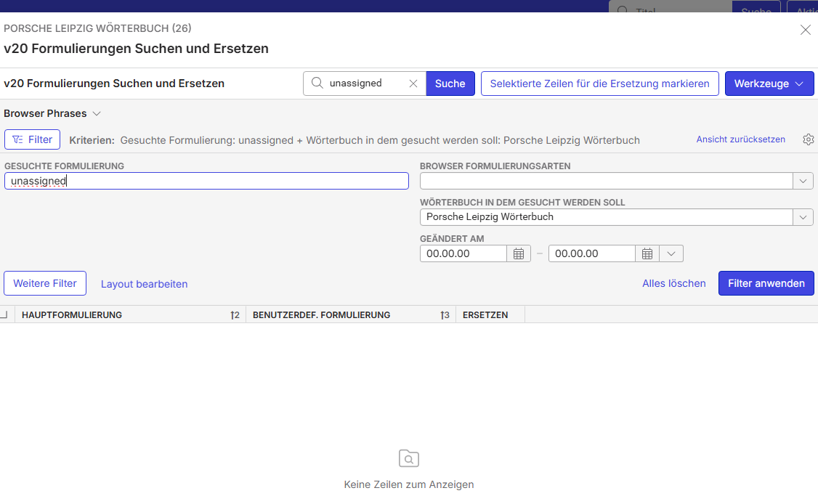Sort Hauptformulierung column by sort indicator

tap(235, 315)
